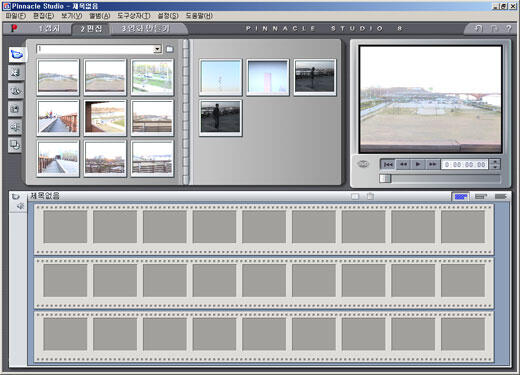Click the question mark help icon
The height and width of the screenshot is (375, 520).
508,29
